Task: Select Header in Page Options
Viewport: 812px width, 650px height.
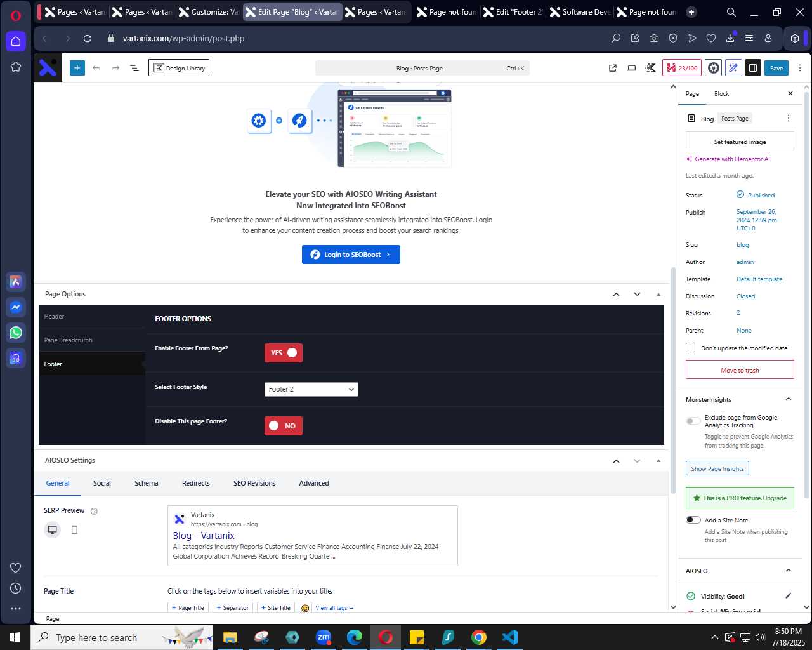Action: point(92,316)
